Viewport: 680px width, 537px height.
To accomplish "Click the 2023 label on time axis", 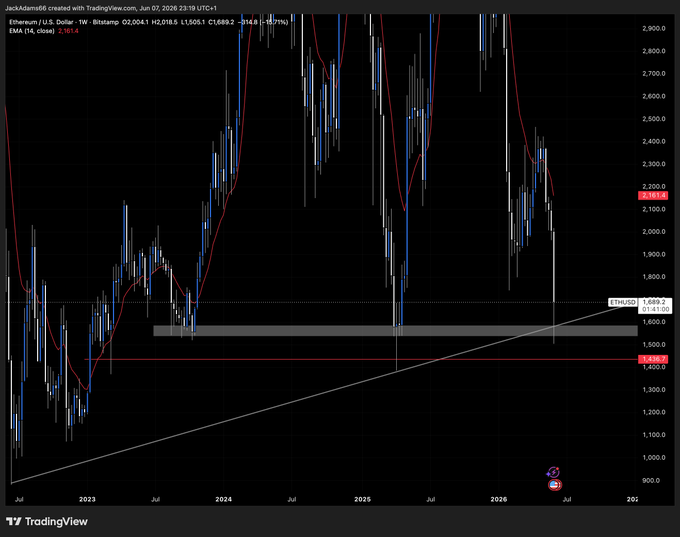I will point(87,499).
